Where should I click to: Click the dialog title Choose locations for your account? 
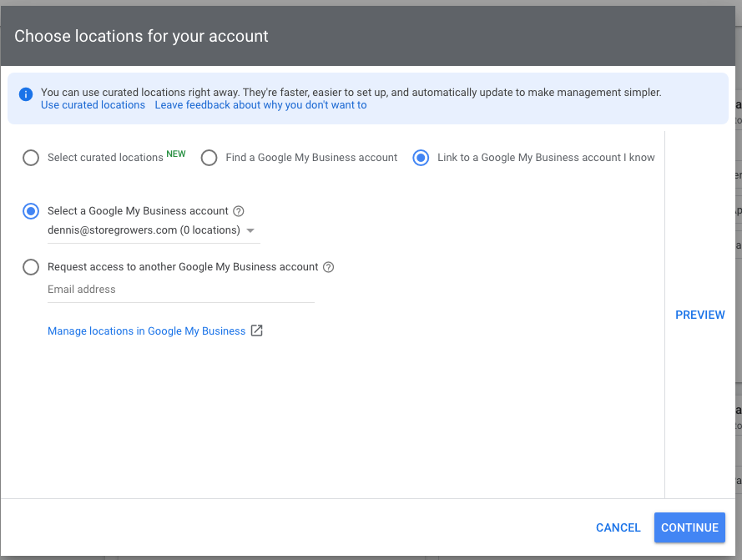click(x=141, y=36)
